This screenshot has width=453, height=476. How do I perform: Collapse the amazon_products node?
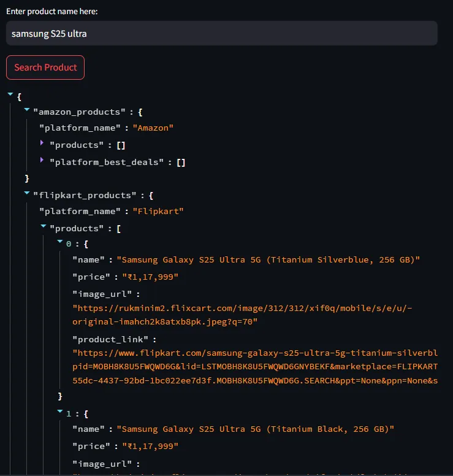tap(27, 110)
